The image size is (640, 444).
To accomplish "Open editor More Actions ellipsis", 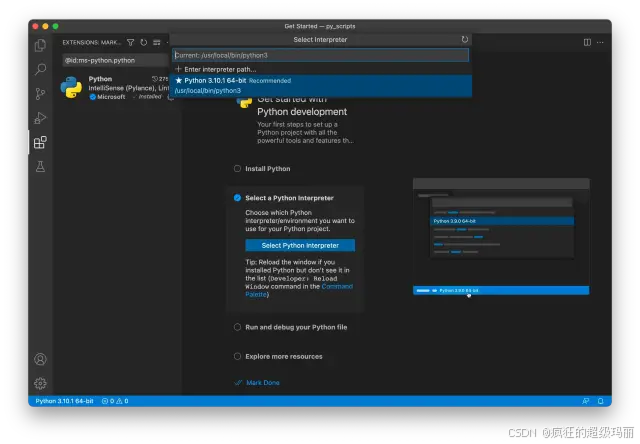I will click(x=600, y=42).
